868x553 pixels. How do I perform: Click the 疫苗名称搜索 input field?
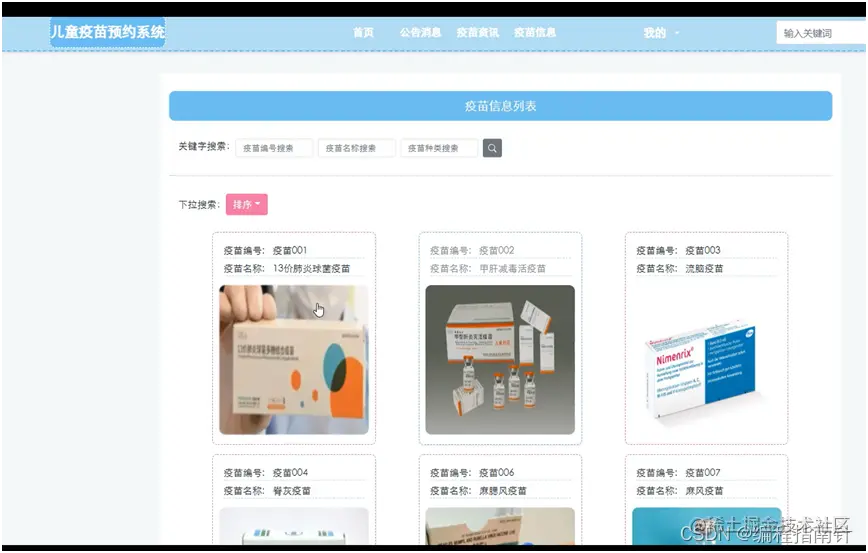point(356,148)
